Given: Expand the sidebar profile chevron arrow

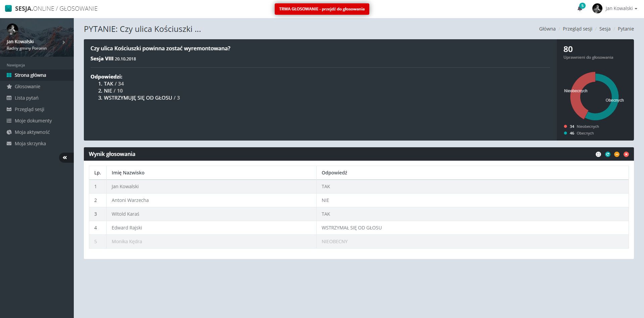Looking at the screenshot, I should point(63,42).
